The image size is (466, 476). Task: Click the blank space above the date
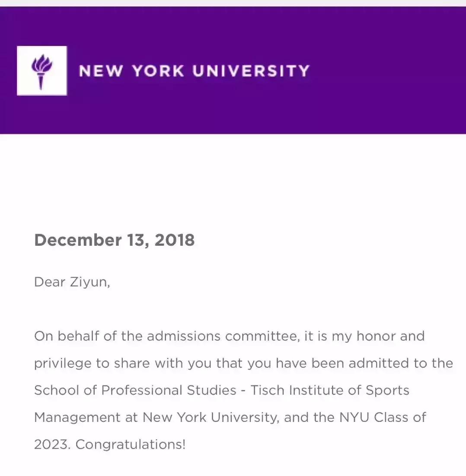(x=233, y=182)
